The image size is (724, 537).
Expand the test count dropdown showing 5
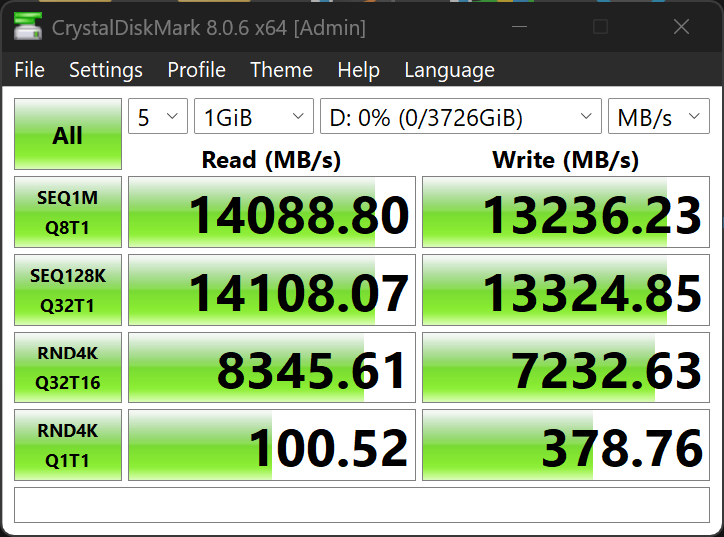tap(158, 116)
